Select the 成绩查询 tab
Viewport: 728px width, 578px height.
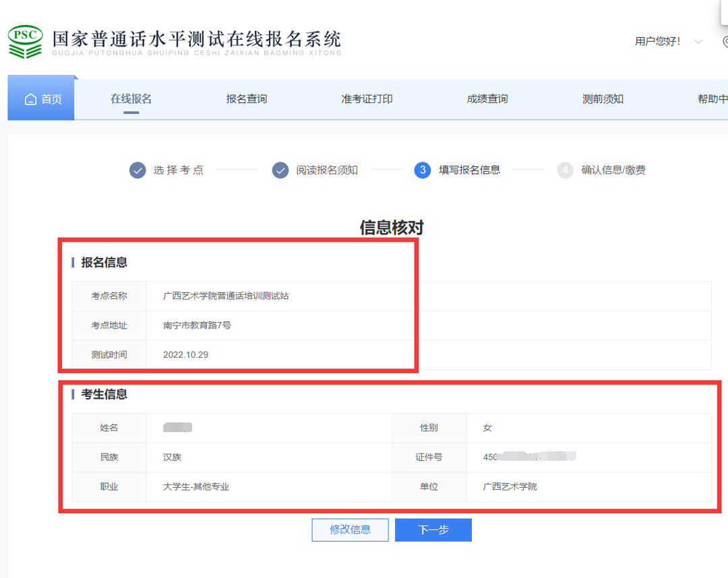tap(487, 99)
